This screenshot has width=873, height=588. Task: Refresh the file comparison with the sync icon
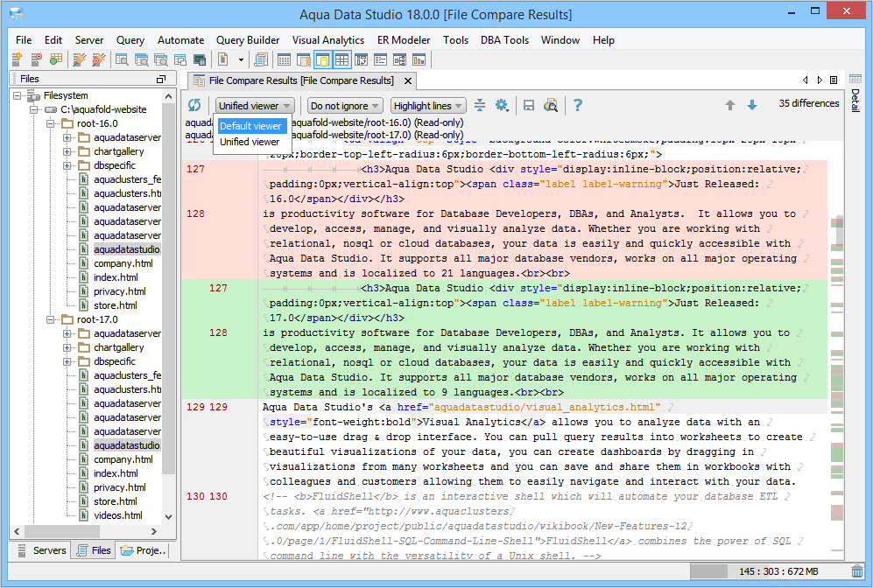coord(194,105)
